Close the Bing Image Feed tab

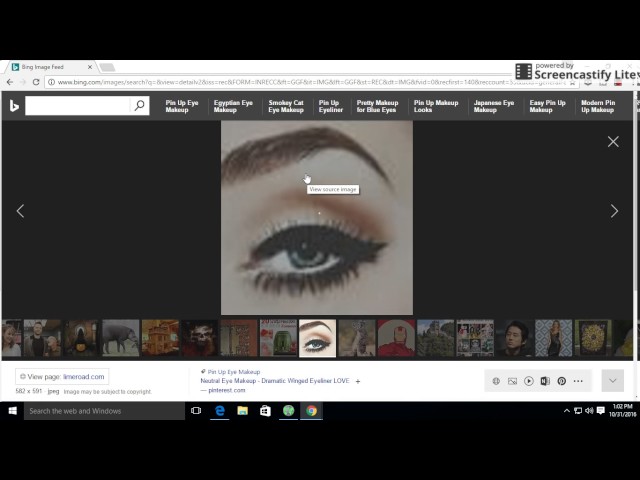[90, 67]
